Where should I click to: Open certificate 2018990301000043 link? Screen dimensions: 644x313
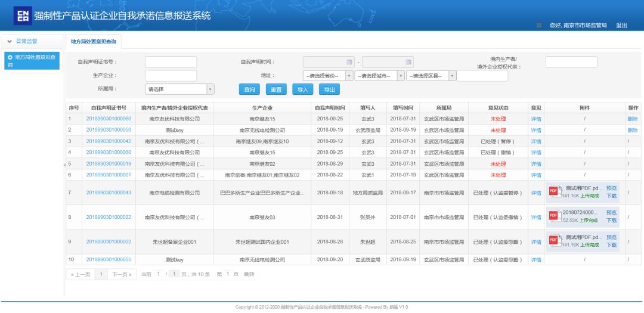tap(109, 193)
